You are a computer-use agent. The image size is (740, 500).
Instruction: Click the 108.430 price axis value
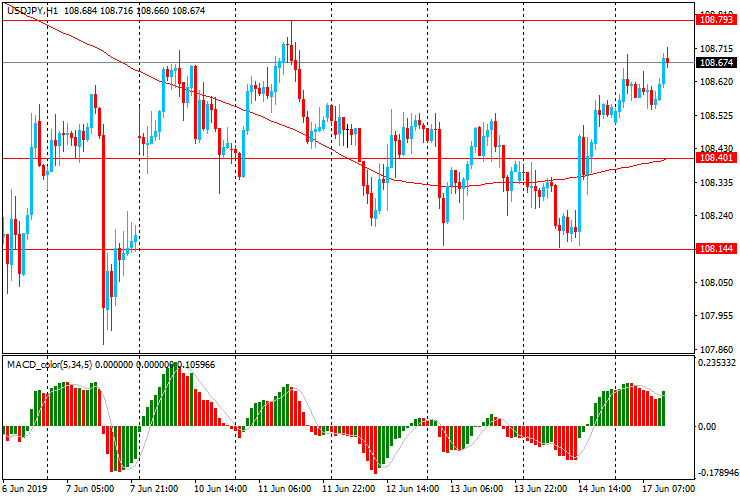coord(716,149)
